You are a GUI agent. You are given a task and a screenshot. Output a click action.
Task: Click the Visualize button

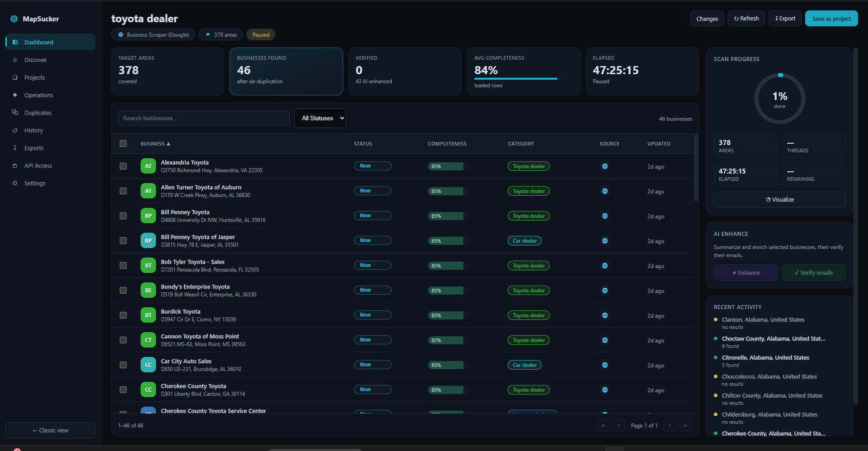tap(780, 199)
